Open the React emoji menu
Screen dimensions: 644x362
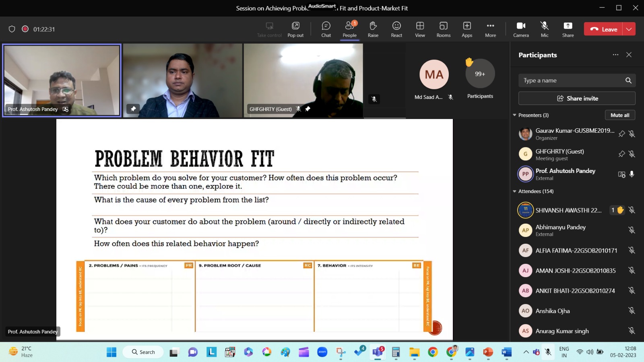(396, 29)
